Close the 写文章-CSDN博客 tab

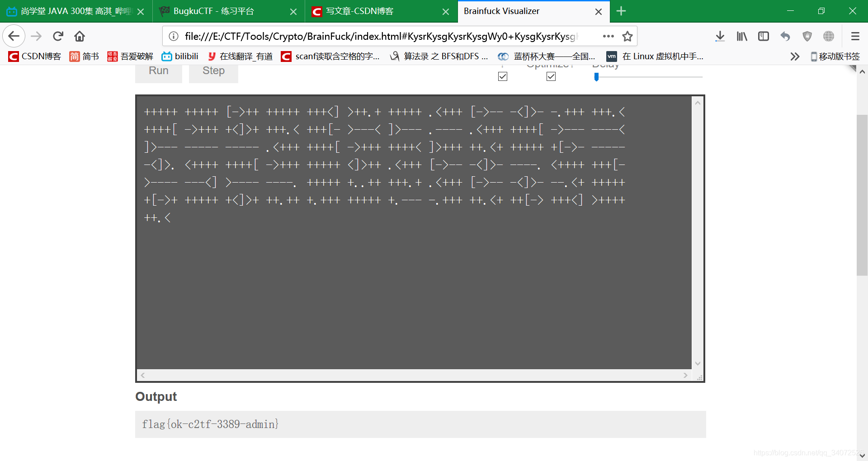click(x=446, y=12)
